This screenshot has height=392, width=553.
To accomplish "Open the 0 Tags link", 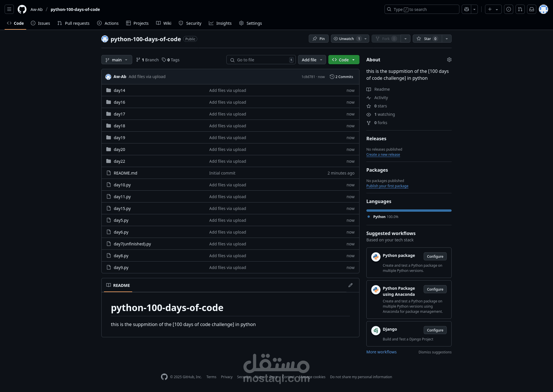I will point(171,60).
